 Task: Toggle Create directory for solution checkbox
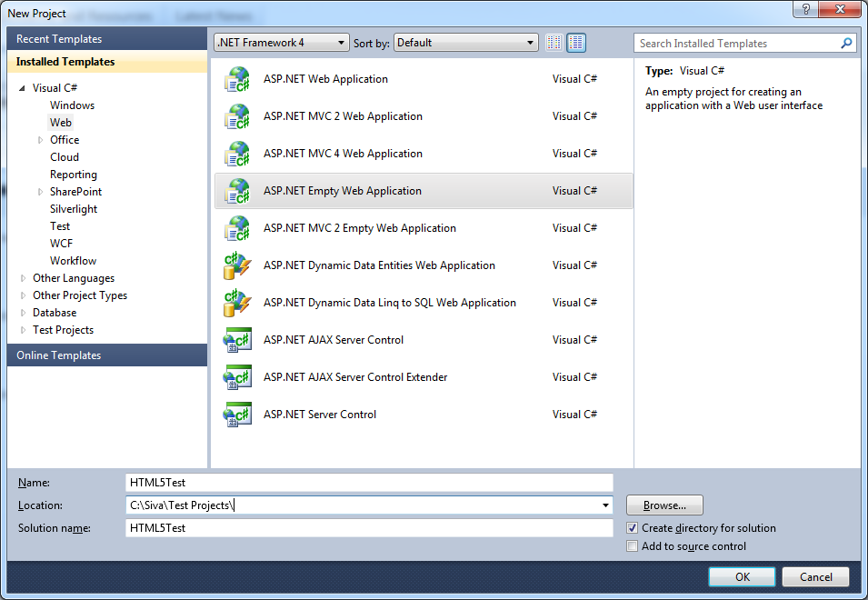[x=633, y=528]
